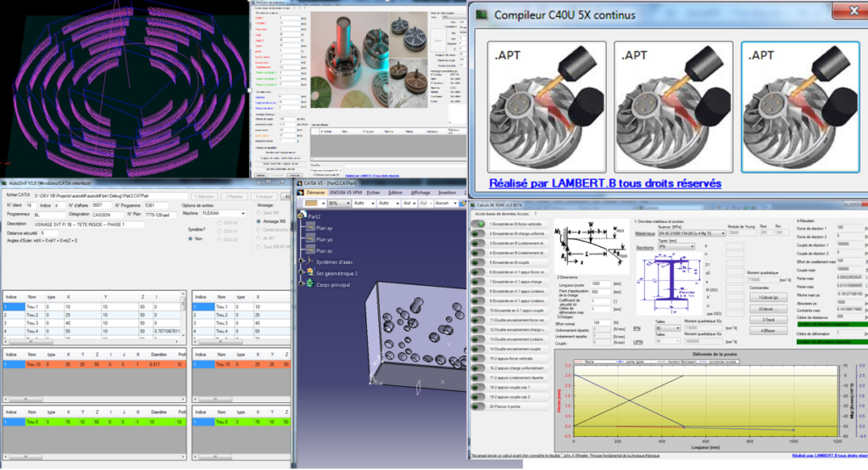Click the AutoDrill window title icon
The image size is (868, 470).
pos(4,183)
